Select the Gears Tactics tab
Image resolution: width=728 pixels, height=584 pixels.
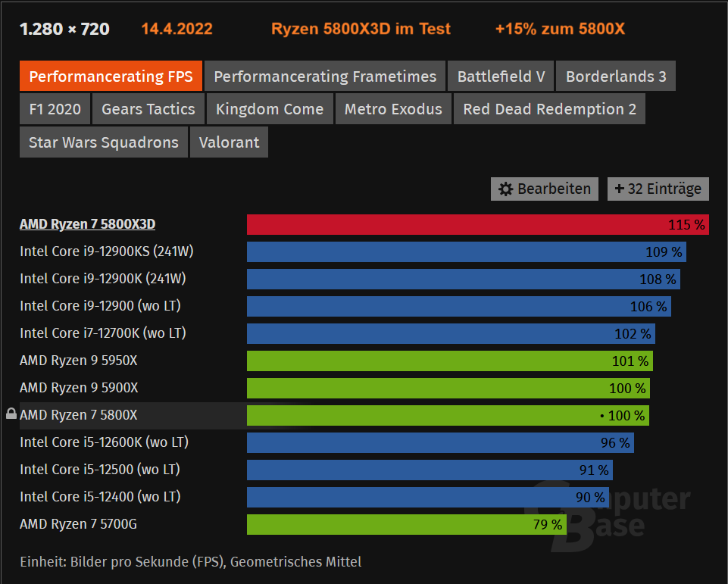point(148,109)
